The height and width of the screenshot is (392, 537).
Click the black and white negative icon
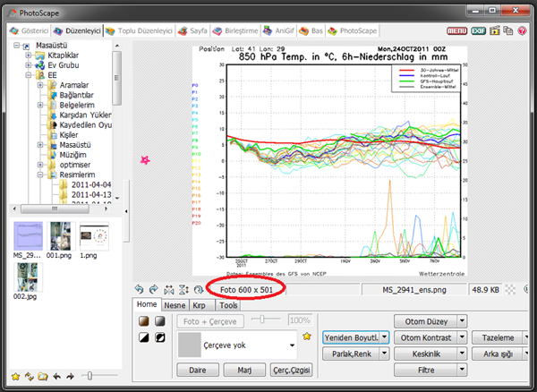[x=158, y=337]
